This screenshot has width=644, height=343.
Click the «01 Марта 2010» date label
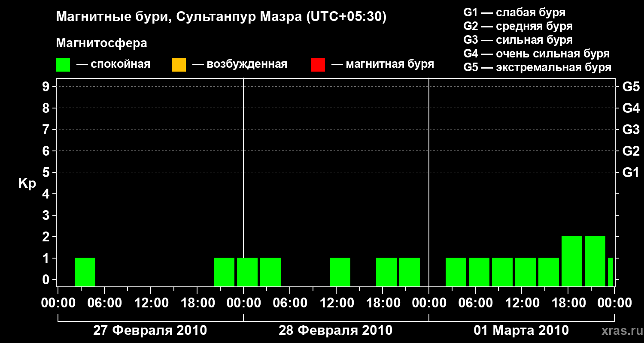click(521, 331)
